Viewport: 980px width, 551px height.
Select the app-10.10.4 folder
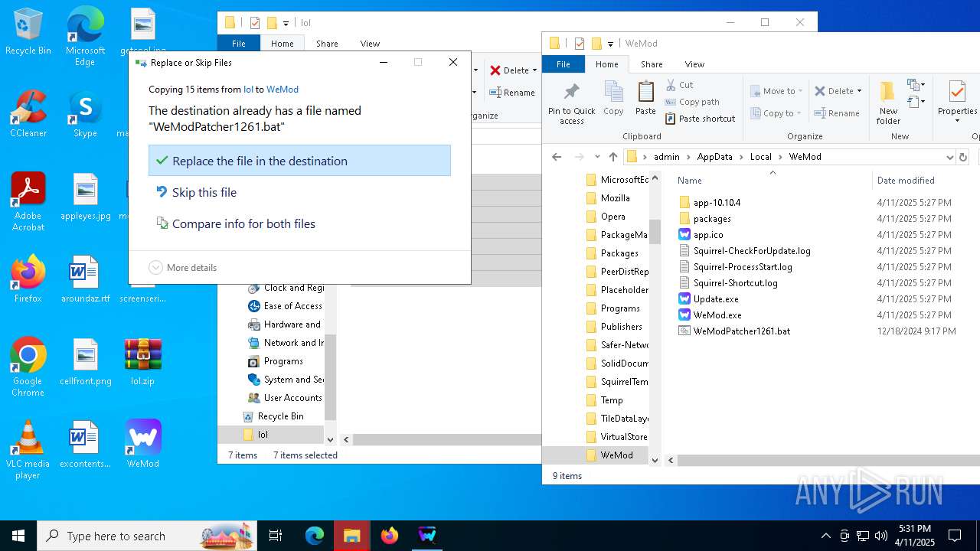717,203
